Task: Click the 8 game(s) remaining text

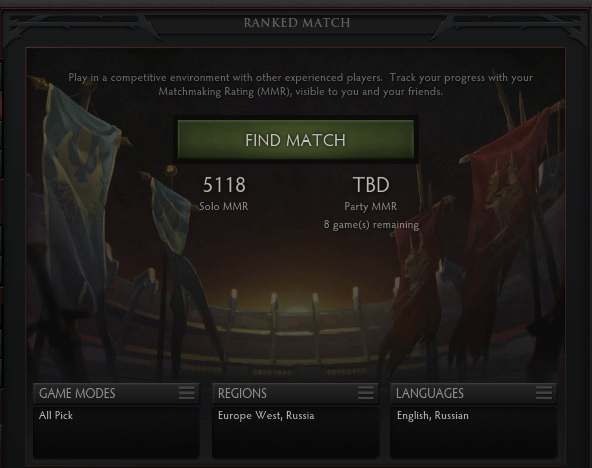Action: 371,225
